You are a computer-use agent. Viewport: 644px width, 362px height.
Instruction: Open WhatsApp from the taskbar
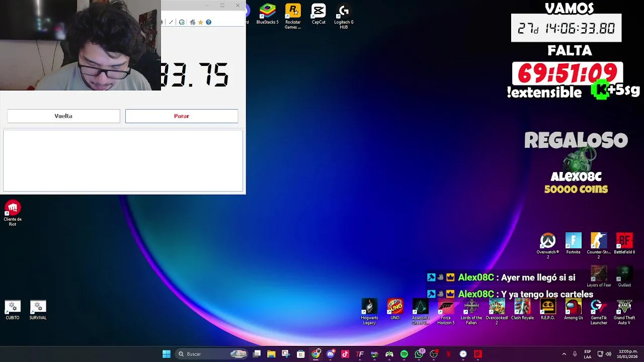[419, 354]
